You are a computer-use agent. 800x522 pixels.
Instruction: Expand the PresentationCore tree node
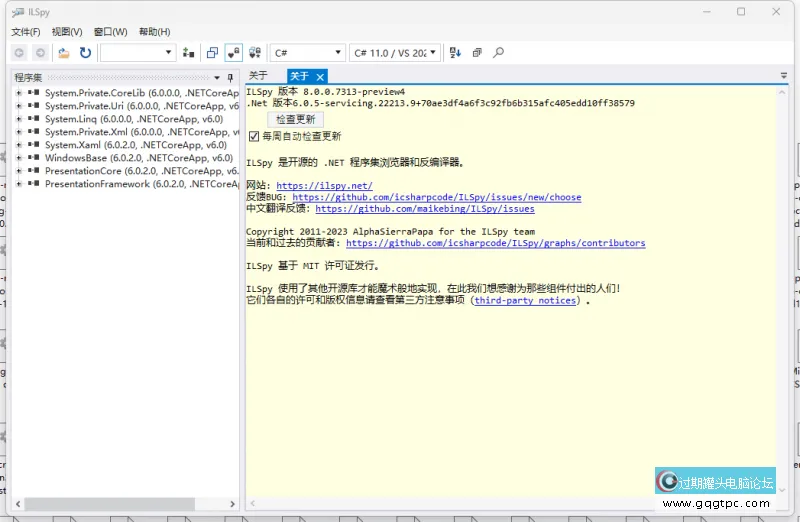point(19,171)
